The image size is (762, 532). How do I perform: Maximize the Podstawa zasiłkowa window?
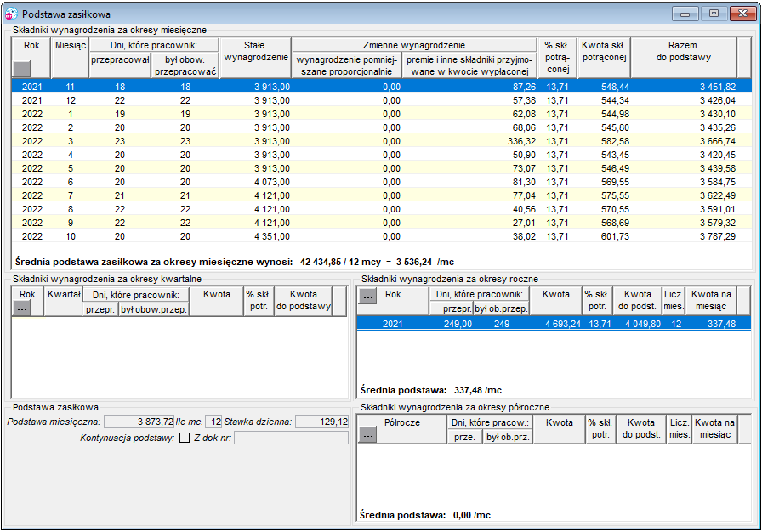(714, 14)
